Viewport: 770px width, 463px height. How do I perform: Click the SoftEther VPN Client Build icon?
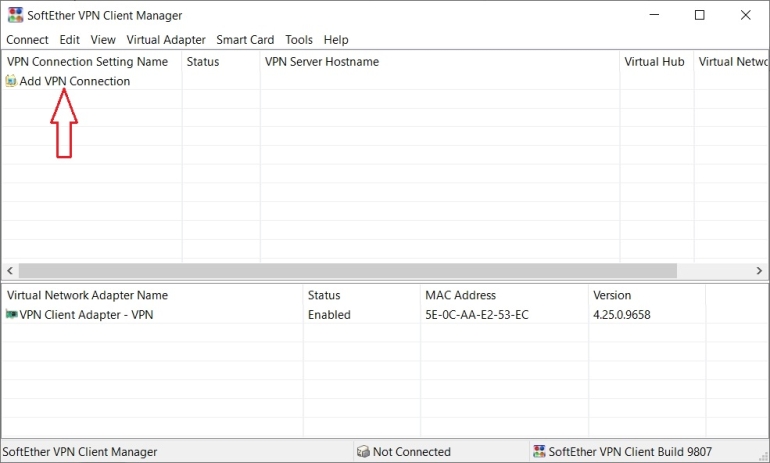[x=540, y=452]
